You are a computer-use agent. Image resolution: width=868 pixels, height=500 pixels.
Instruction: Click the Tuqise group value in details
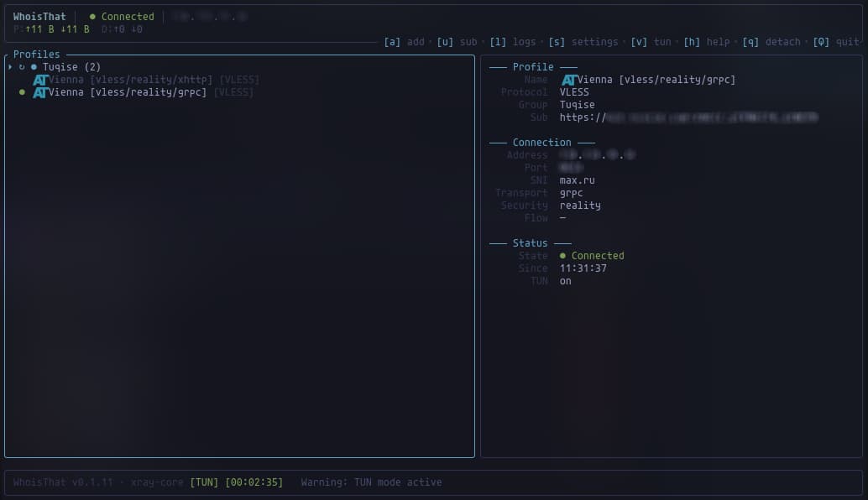[x=577, y=105]
